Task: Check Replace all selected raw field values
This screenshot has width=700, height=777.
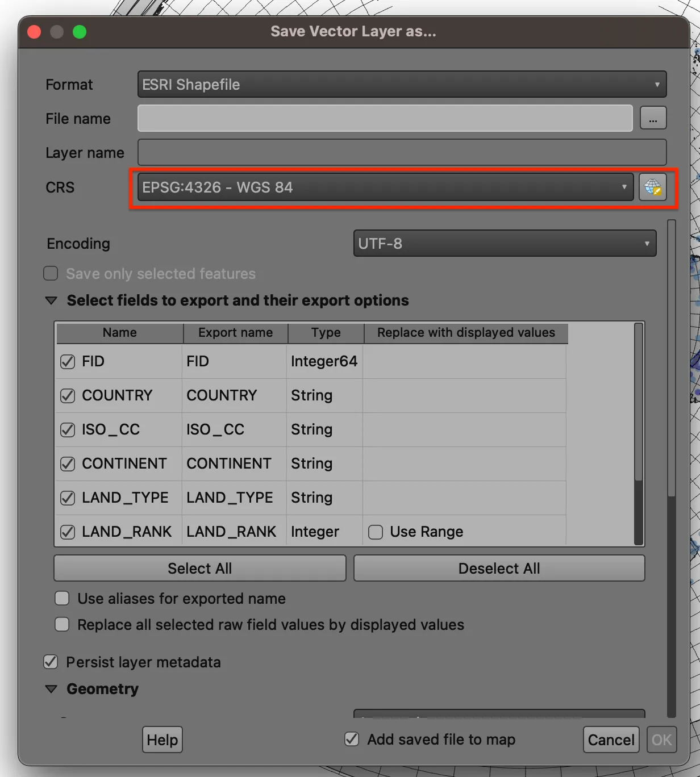Action: (x=61, y=624)
